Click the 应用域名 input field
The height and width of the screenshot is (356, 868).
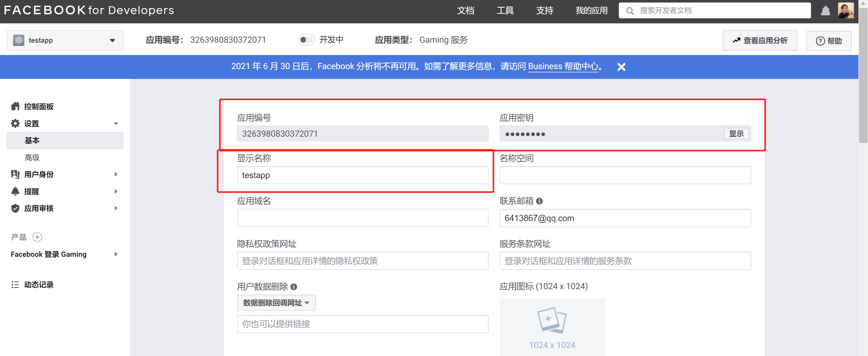[x=363, y=218]
